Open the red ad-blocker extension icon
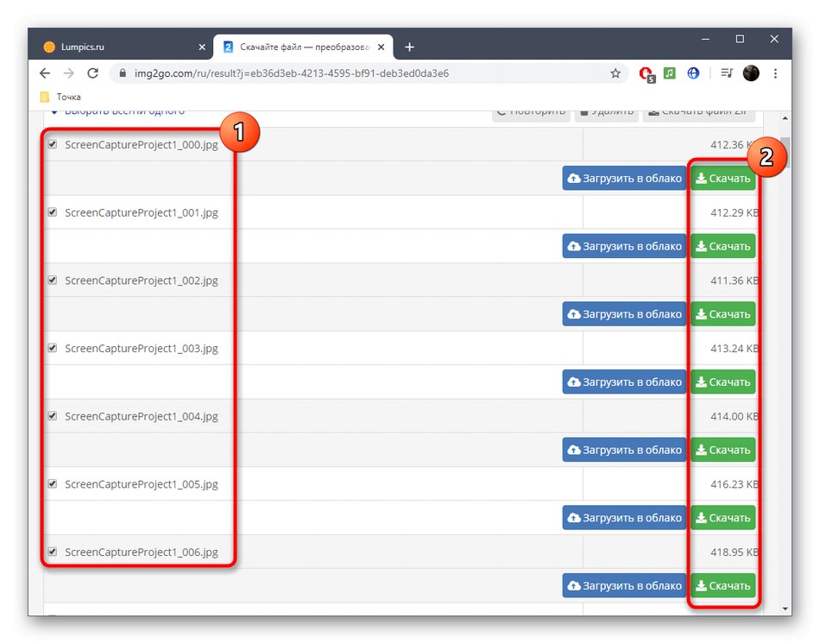 647,73
